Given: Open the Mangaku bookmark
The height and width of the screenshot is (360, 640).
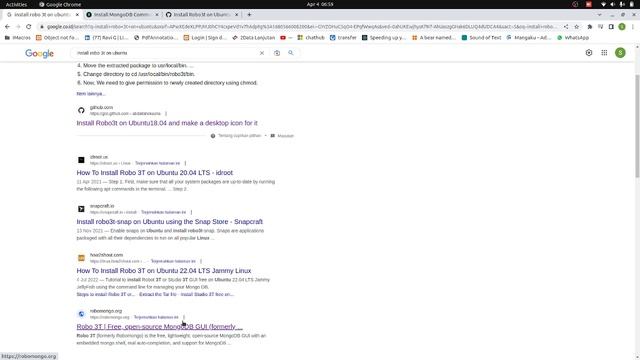Looking at the screenshot, I should (529, 38).
